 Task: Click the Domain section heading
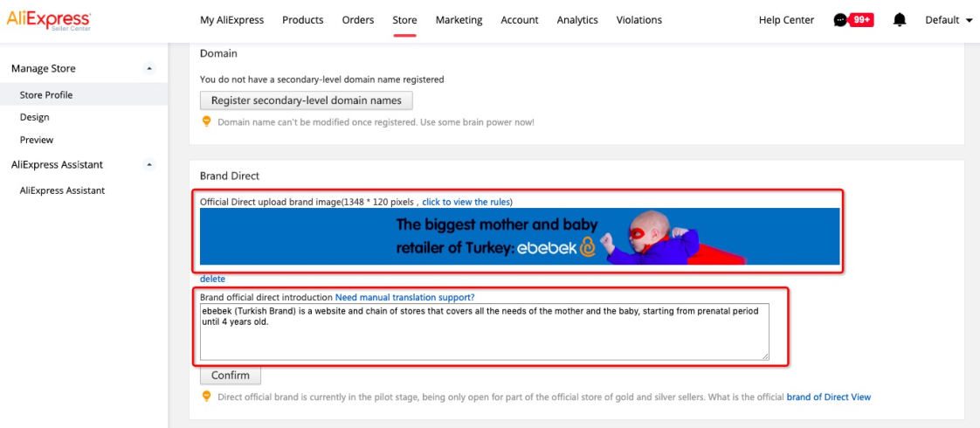[x=218, y=54]
